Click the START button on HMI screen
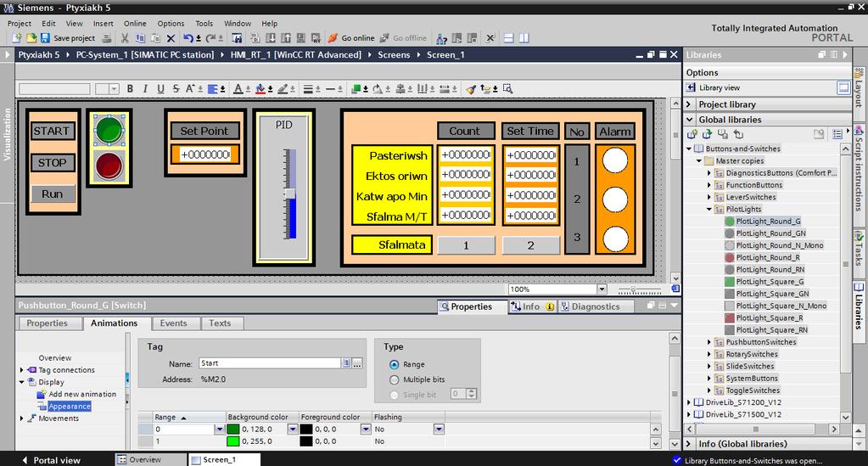Screen dimensions: 868x466 coord(52,132)
